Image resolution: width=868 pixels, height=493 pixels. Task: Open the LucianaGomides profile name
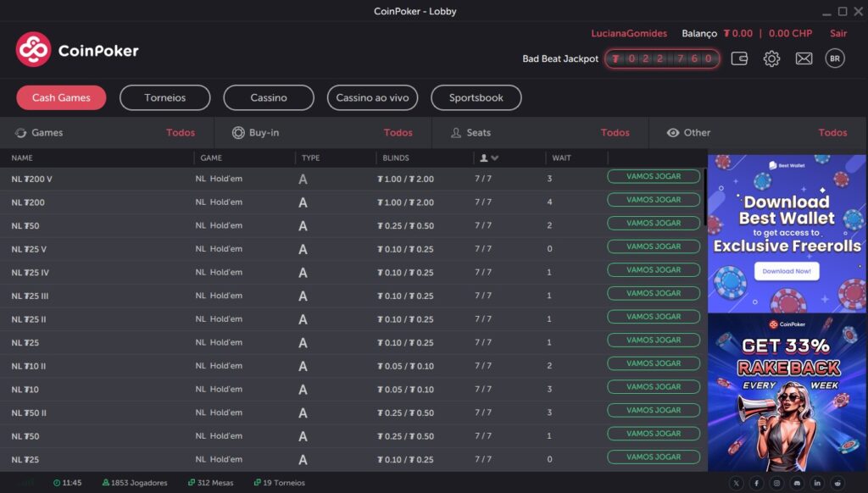629,33
